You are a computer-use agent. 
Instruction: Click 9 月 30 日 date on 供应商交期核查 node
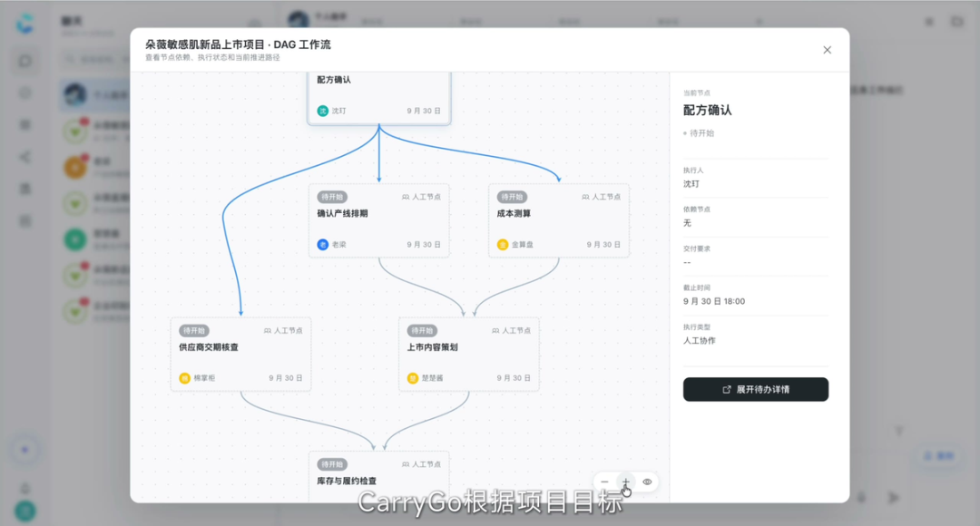[286, 378]
